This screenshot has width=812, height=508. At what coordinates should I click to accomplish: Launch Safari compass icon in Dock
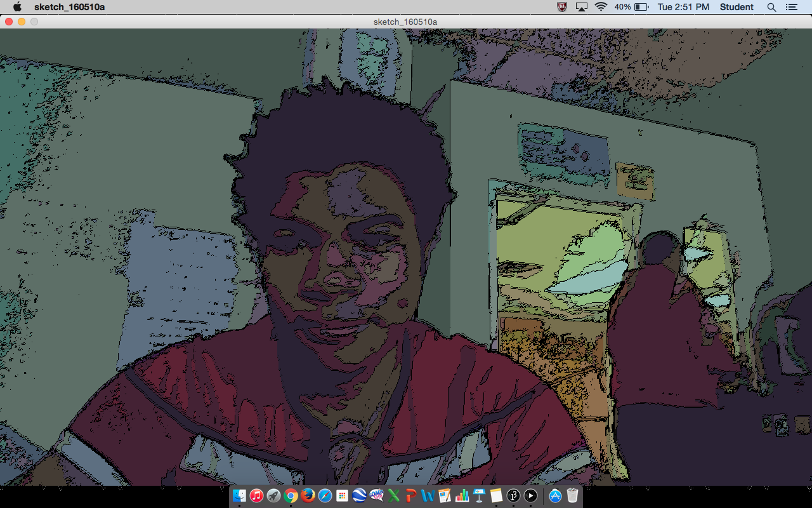tap(325, 495)
